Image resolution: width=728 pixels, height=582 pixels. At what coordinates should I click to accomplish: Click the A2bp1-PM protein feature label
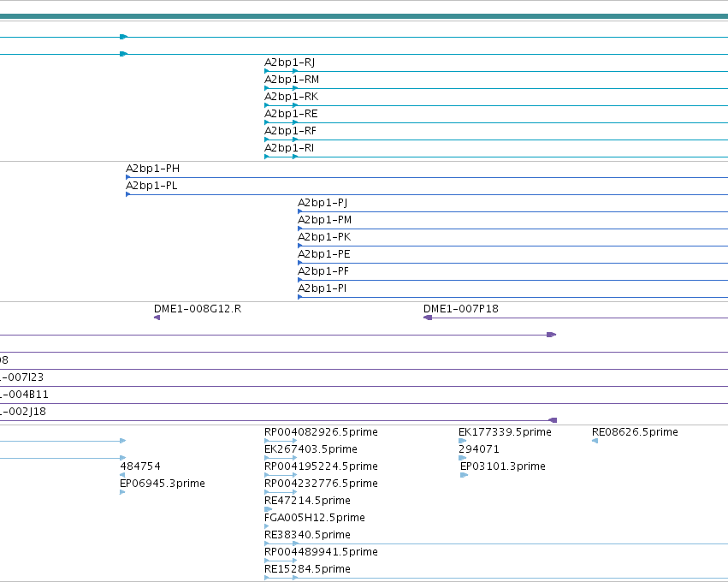[x=324, y=220]
